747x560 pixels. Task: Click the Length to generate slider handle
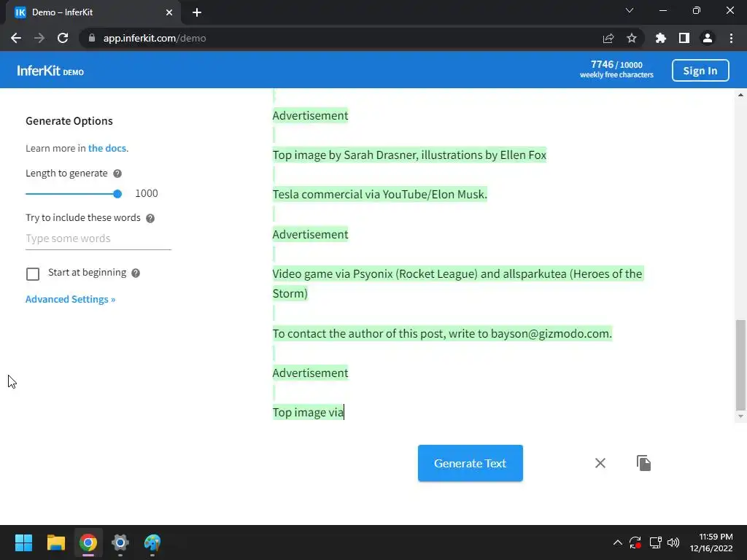click(x=117, y=194)
